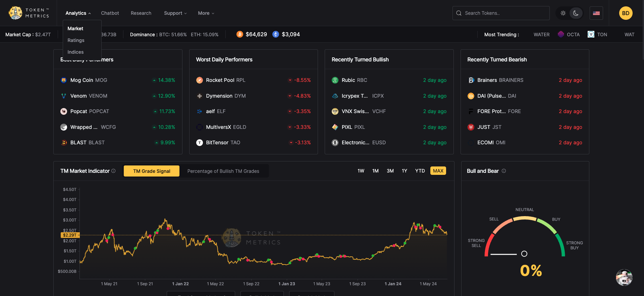Click the Ethereum price icon
Image resolution: width=644 pixels, height=296 pixels.
tap(276, 34)
